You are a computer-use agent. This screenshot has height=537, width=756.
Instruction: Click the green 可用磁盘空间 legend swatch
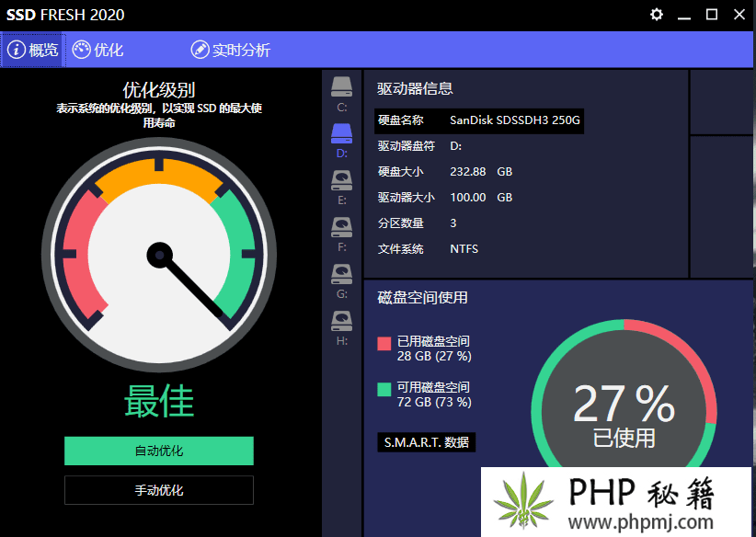tap(384, 389)
